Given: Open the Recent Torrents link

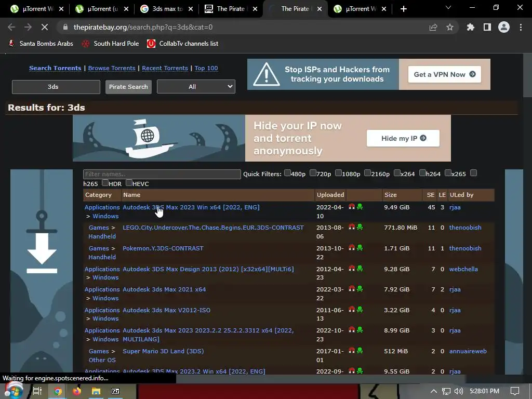Looking at the screenshot, I should point(165,68).
